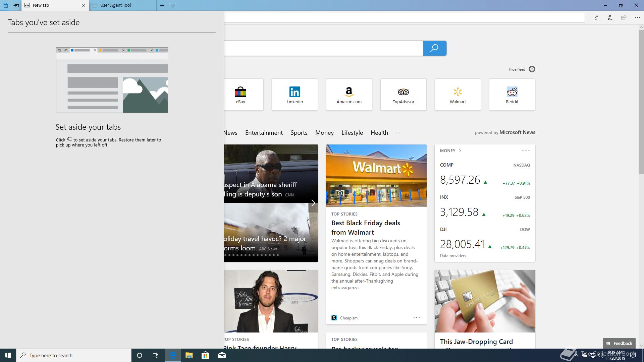Viewport: 644px width, 362px height.
Task: Open page settings gear icon
Action: pyautogui.click(x=532, y=69)
